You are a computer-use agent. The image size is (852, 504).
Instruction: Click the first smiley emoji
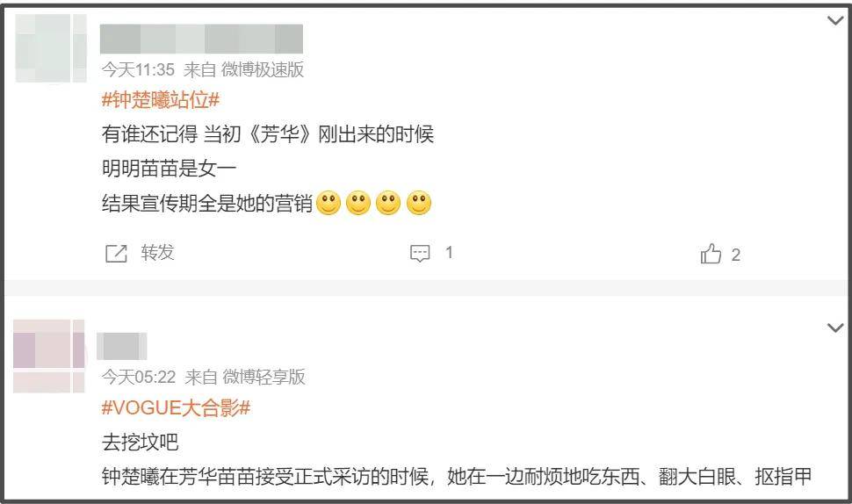pyautogui.click(x=329, y=203)
